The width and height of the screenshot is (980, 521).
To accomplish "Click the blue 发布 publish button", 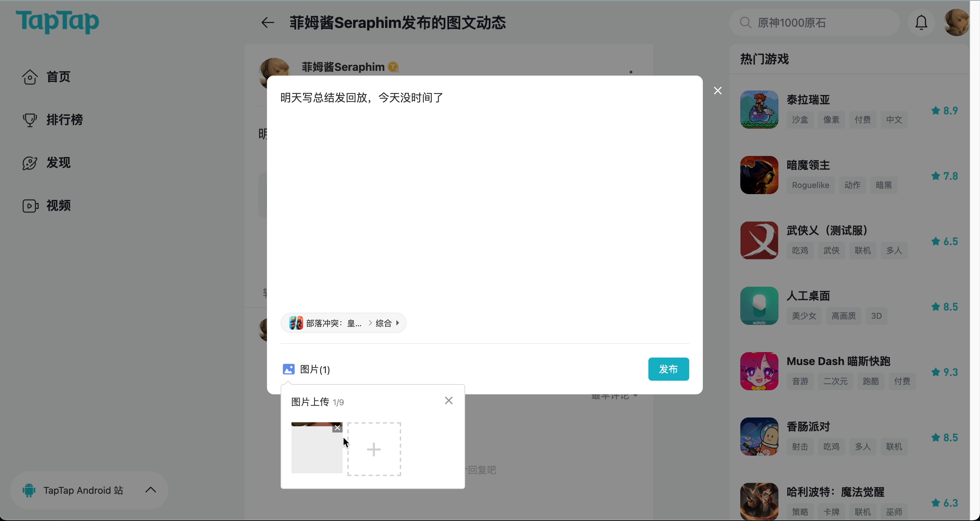I will pyautogui.click(x=668, y=369).
